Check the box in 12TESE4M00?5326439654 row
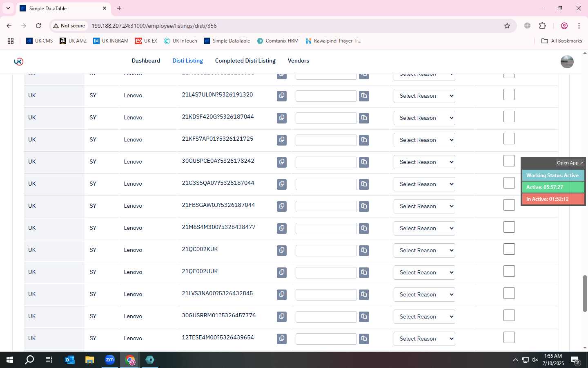This screenshot has height=368, width=588. [509, 337]
